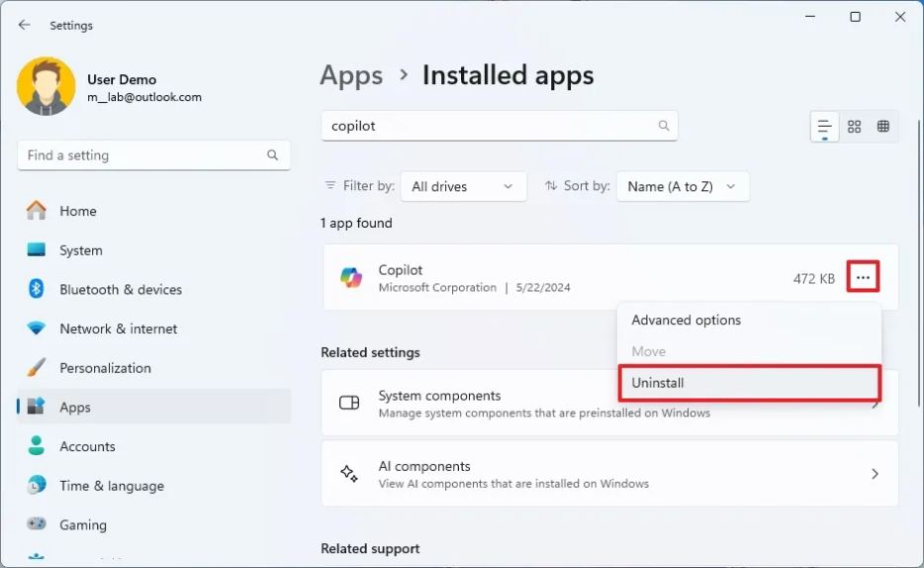Click the Home house icon

point(37,211)
